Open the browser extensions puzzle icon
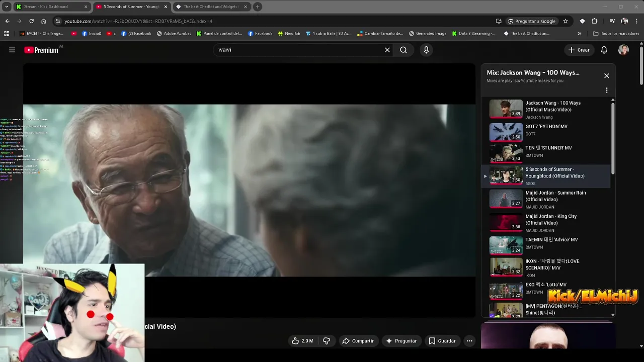 pyautogui.click(x=594, y=21)
